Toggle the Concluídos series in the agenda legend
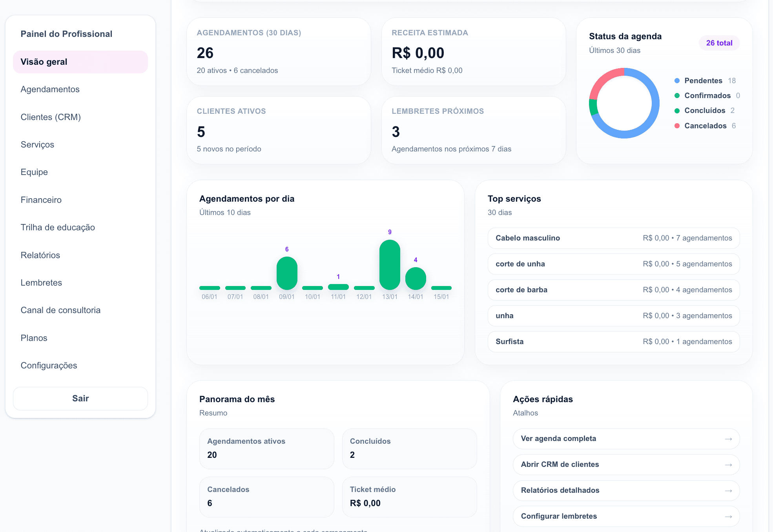 point(705,110)
